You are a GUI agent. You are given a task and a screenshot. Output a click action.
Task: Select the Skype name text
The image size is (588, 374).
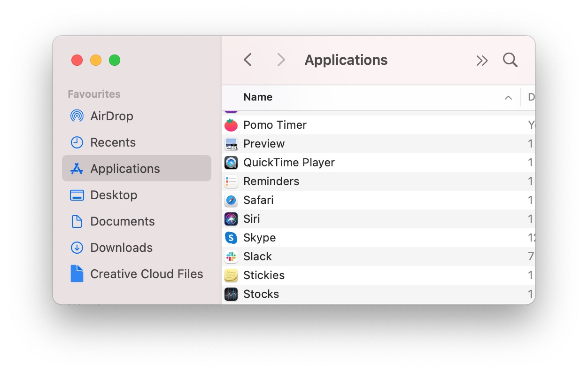259,238
